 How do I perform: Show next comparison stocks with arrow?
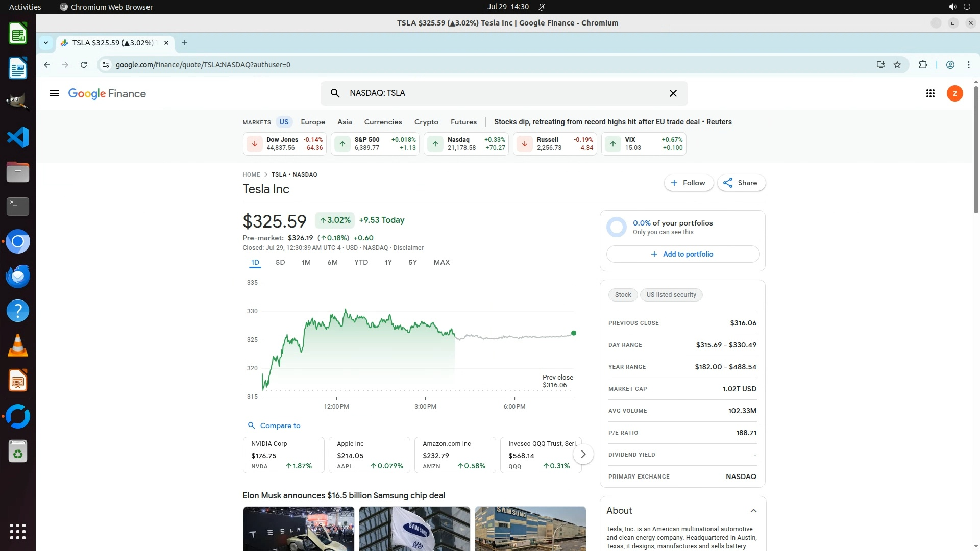583,454
